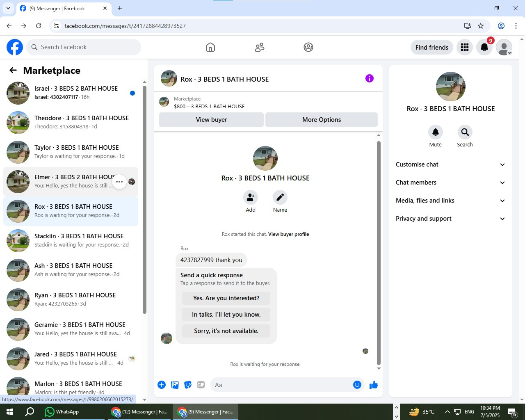Open Taylor conversation in list
525x420 pixels.
(71, 152)
